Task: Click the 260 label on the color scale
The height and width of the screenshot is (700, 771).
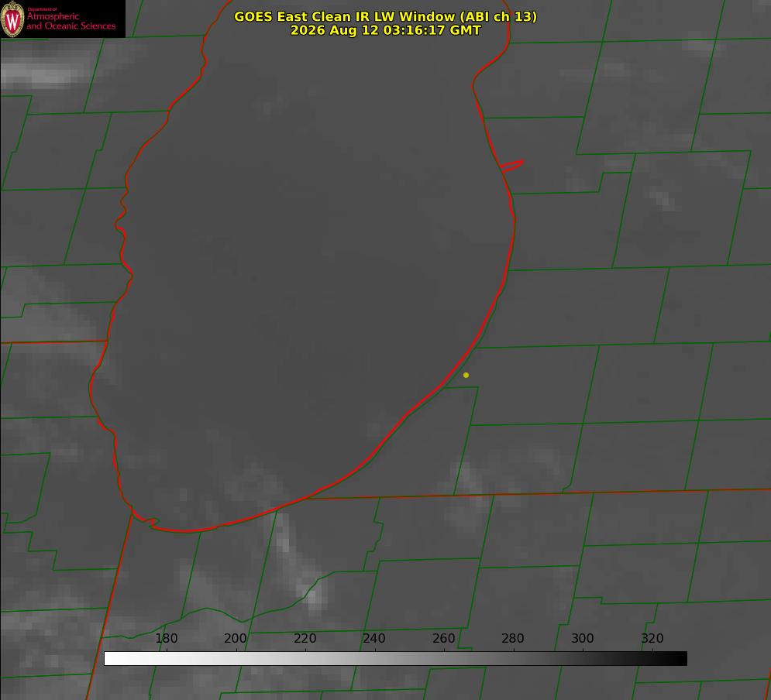Action: [443, 638]
